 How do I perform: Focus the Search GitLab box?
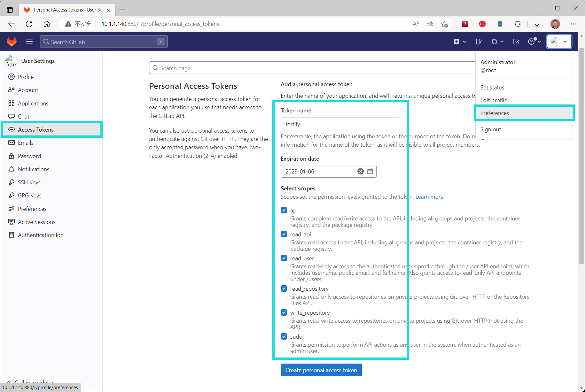point(104,42)
